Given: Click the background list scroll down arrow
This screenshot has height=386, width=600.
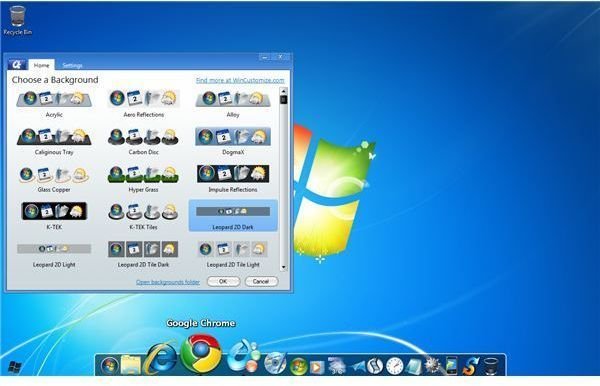Looking at the screenshot, I should point(283,267).
